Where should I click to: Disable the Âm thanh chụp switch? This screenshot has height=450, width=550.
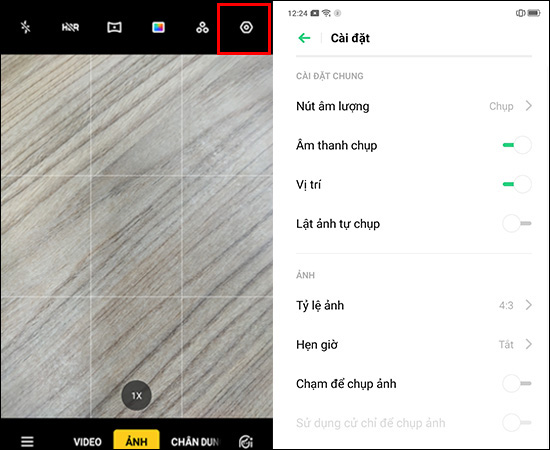(517, 145)
